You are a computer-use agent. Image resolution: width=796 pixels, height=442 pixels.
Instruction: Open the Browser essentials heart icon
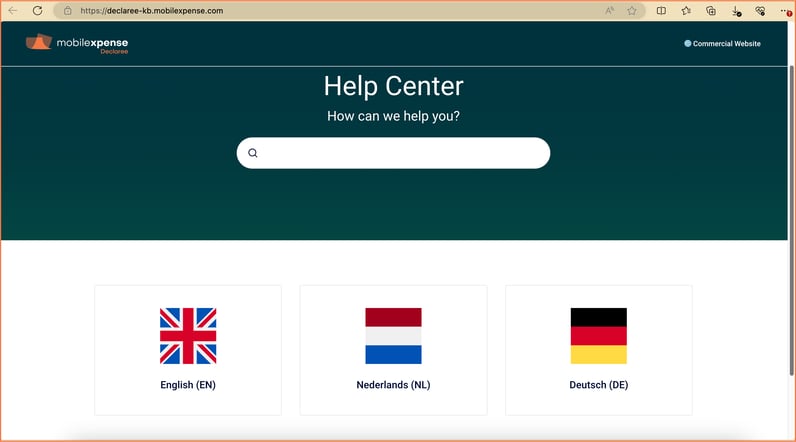click(x=760, y=11)
